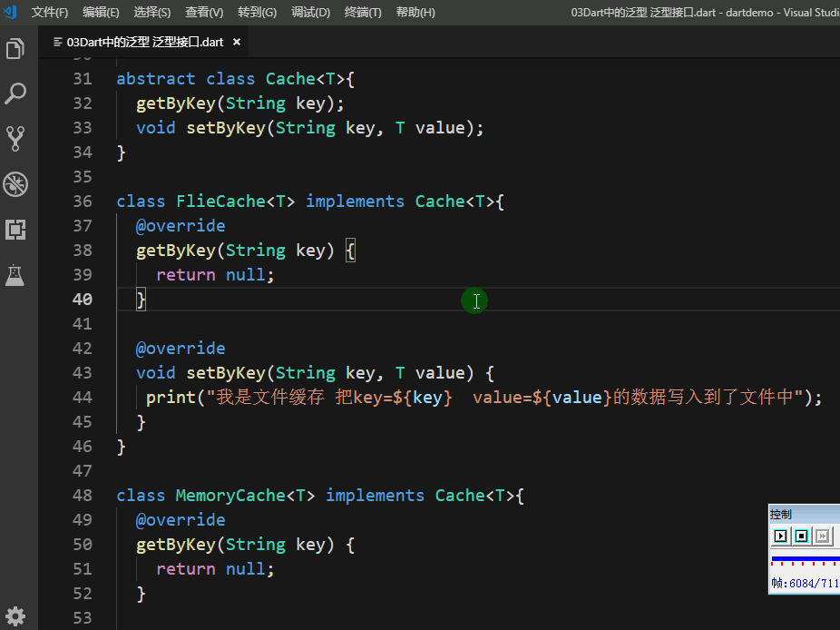840x630 pixels.
Task: Open the 文件(F) menu
Action: click(50, 12)
